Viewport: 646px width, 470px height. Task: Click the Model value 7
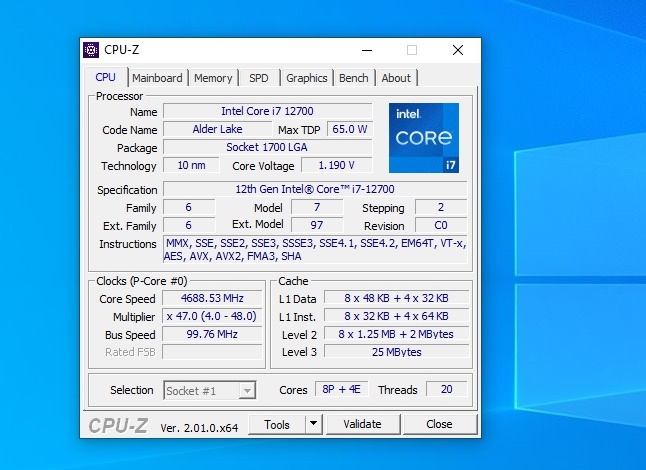(x=317, y=207)
